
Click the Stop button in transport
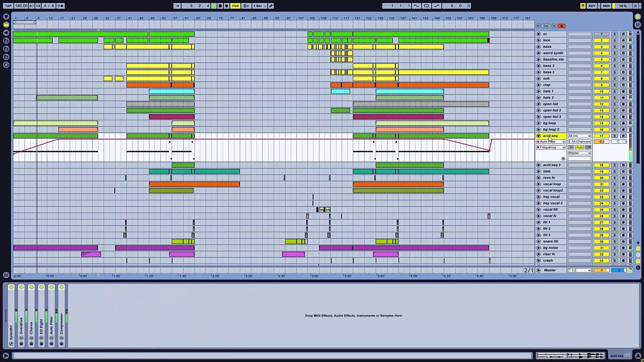[220, 6]
